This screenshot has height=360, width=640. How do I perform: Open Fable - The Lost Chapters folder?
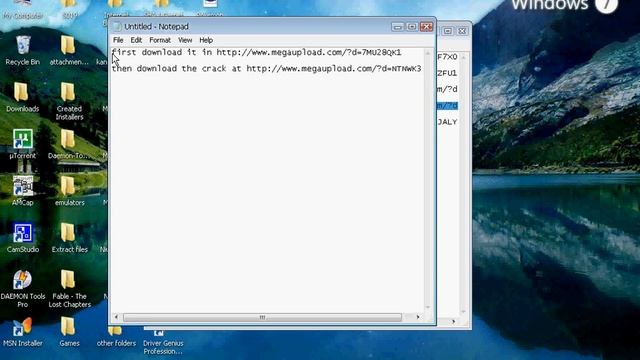69,288
